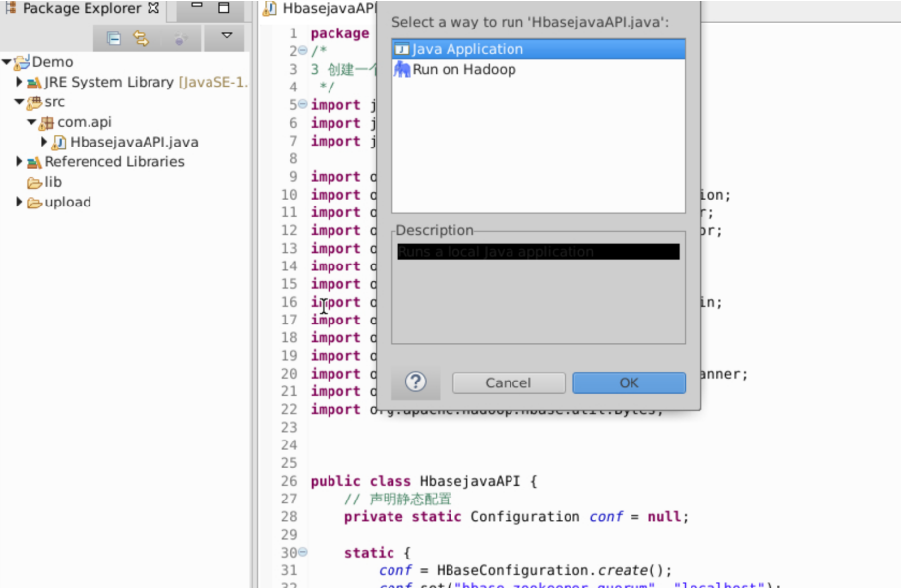Click the Hadoop elephant icon in the list
The height and width of the screenshot is (588, 901).
(401, 69)
